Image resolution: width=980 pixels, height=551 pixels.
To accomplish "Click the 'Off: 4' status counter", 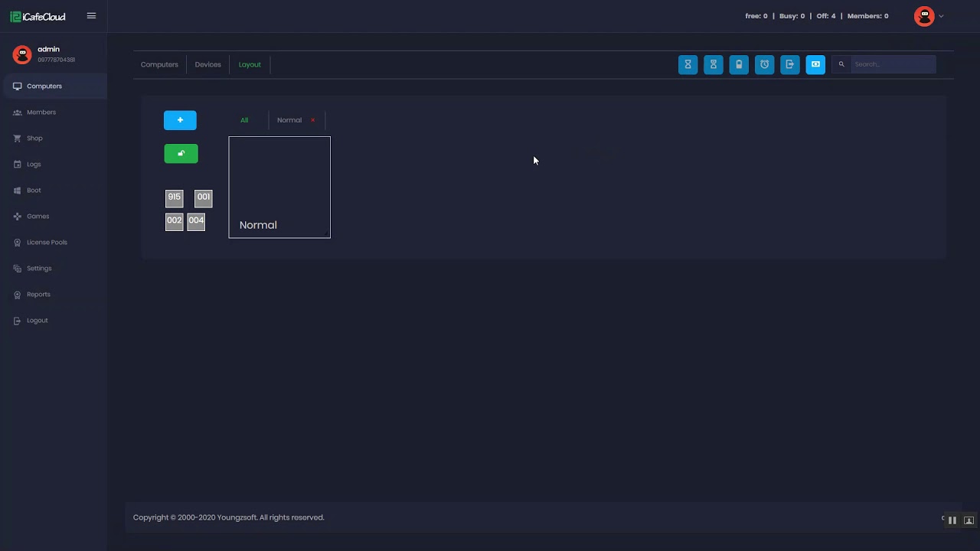I will point(826,16).
